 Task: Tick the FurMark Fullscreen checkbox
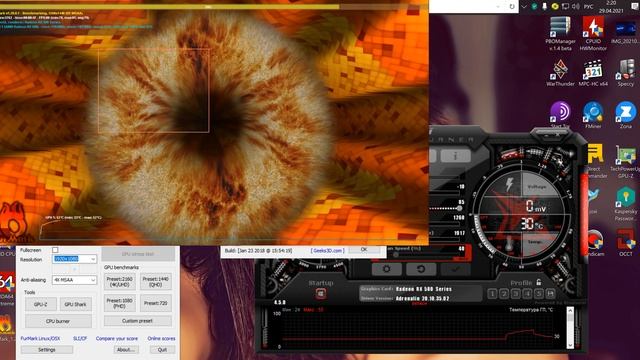(x=55, y=249)
